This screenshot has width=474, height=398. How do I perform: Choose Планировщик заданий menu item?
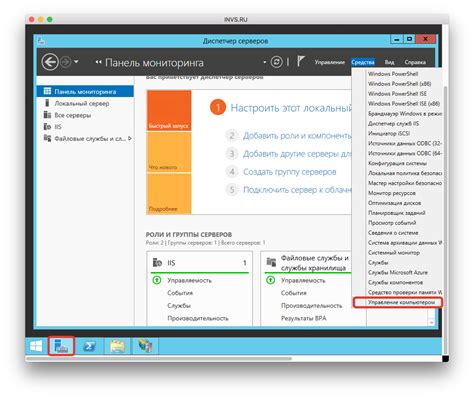(x=396, y=213)
